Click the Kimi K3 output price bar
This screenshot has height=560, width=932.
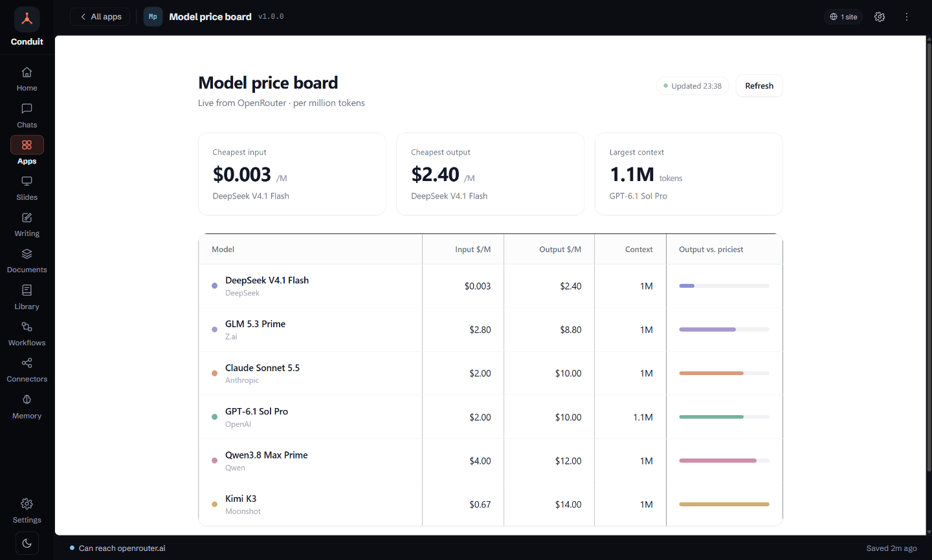coord(724,504)
